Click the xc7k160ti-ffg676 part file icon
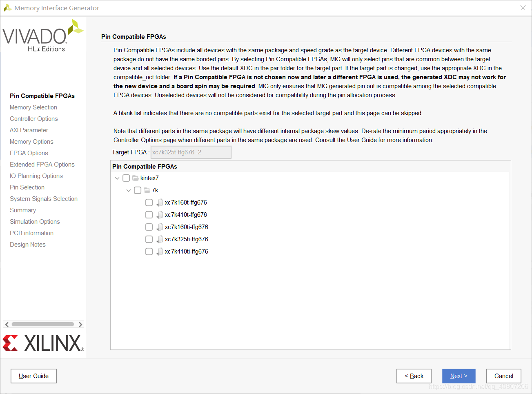Screen dimensions: 532x394 tap(160, 227)
